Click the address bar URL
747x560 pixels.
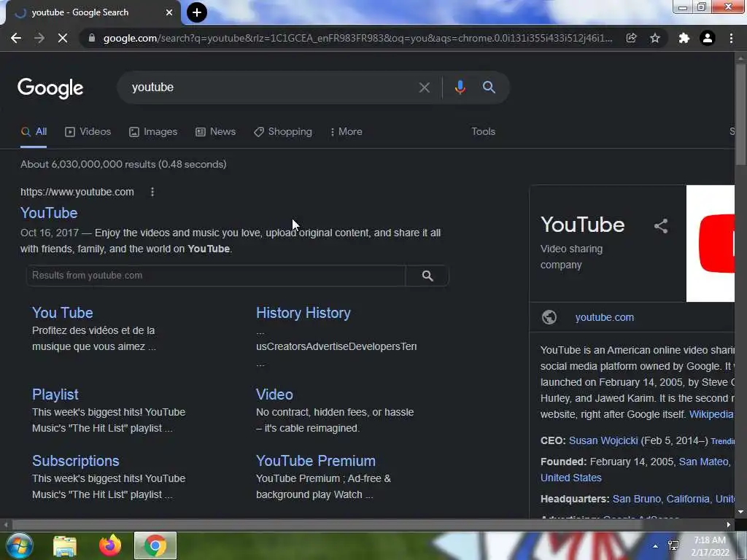357,38
